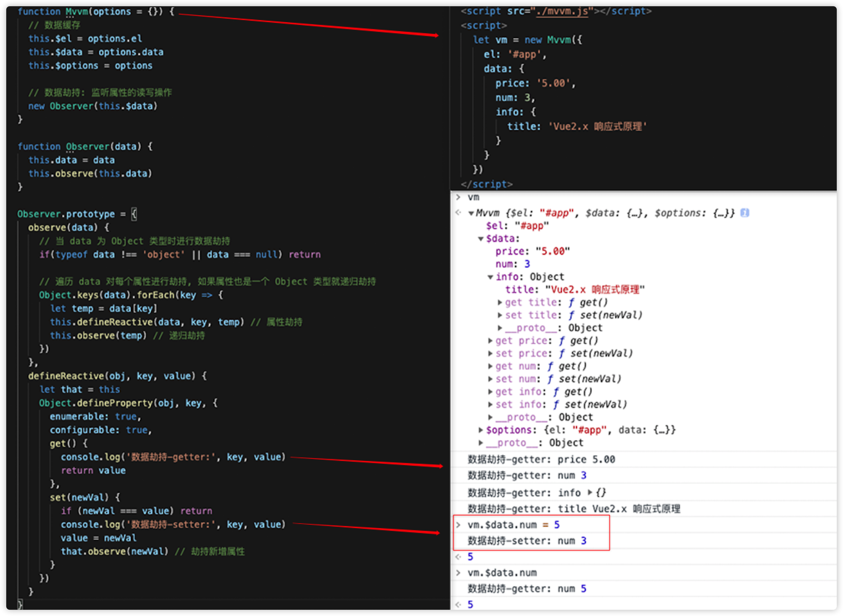Collapse the Mvvm root object triangle

tap(471, 213)
